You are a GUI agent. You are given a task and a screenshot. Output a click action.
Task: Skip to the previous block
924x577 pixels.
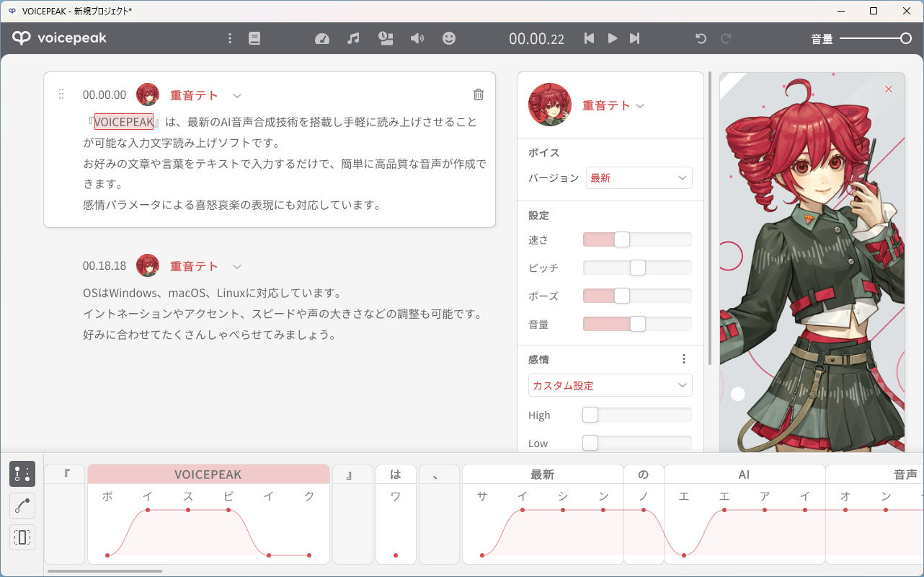pos(589,38)
